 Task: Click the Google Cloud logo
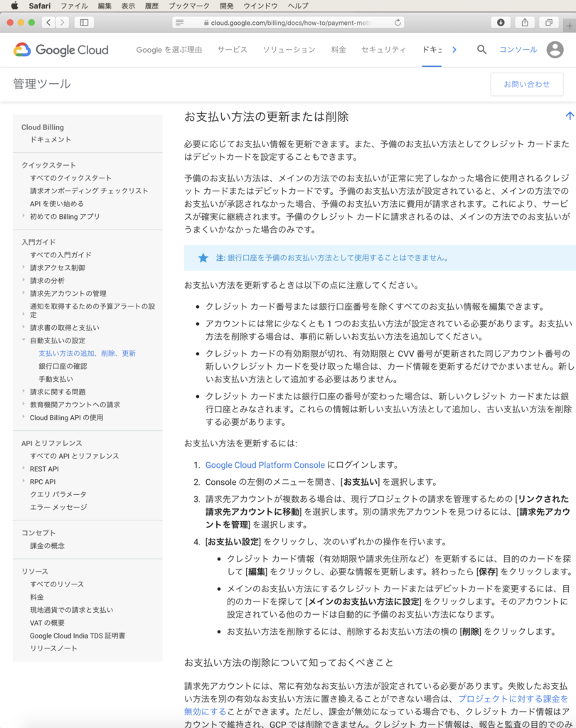coord(60,50)
